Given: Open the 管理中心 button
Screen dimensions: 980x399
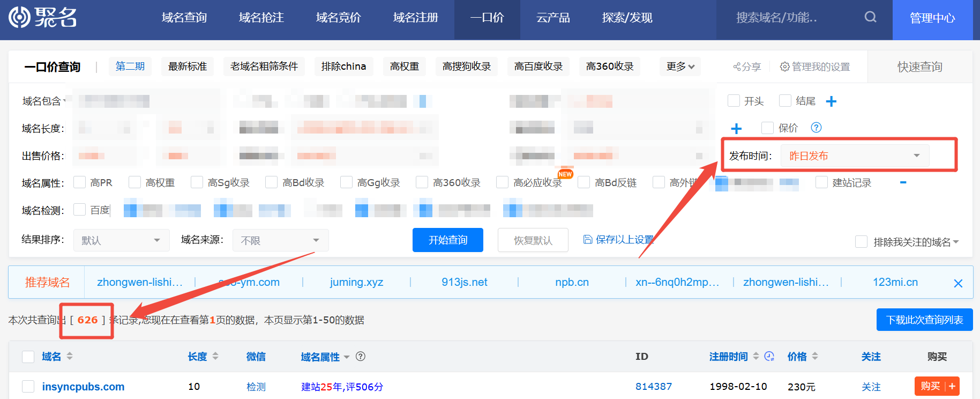Looking at the screenshot, I should 932,19.
